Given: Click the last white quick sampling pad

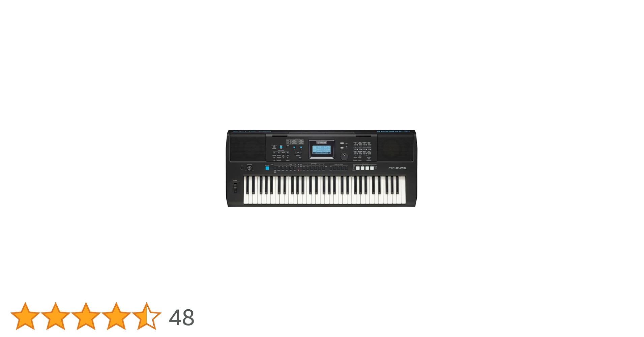Looking at the screenshot, I should [372, 168].
